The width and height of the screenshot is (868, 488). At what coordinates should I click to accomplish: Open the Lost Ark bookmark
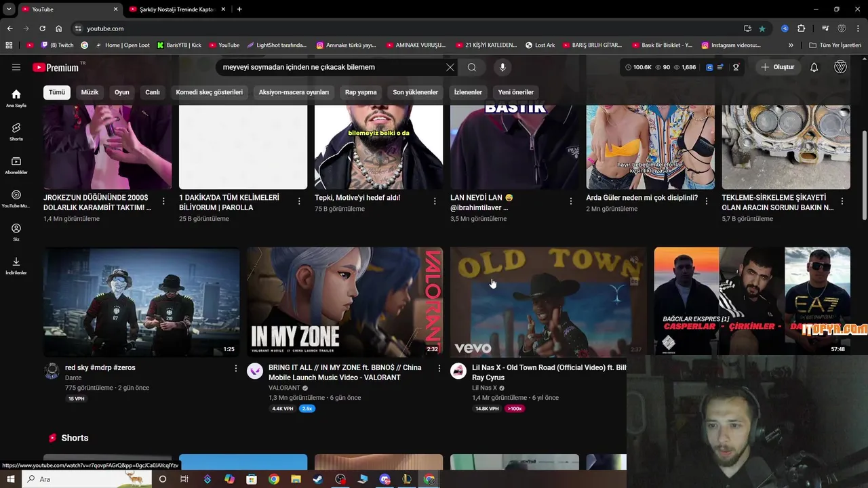[x=540, y=45]
